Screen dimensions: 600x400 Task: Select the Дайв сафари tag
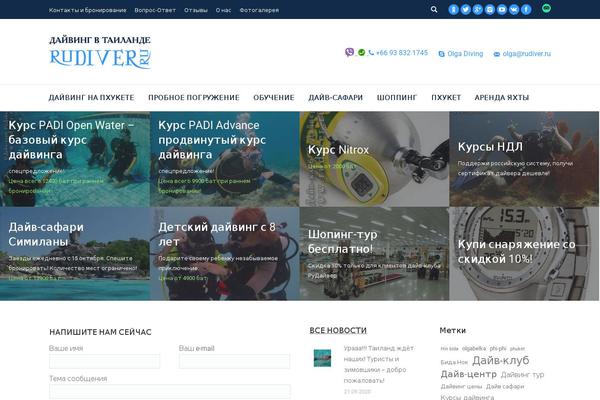pos(505,387)
